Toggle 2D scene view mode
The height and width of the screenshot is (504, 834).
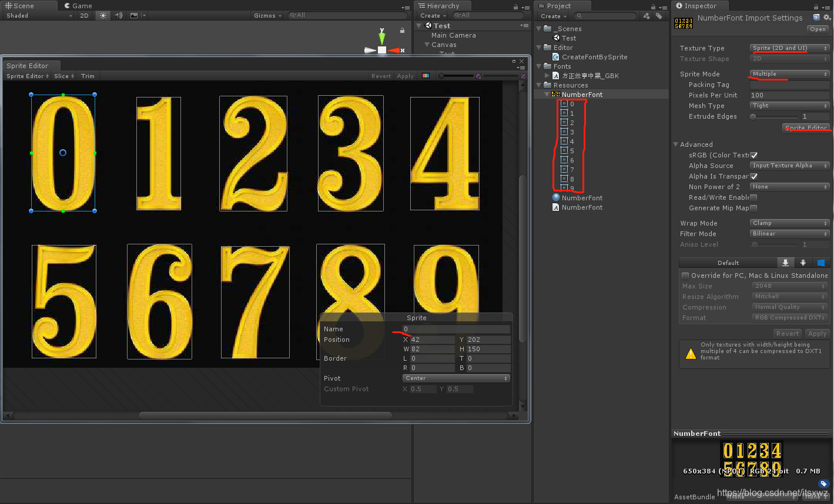[84, 16]
